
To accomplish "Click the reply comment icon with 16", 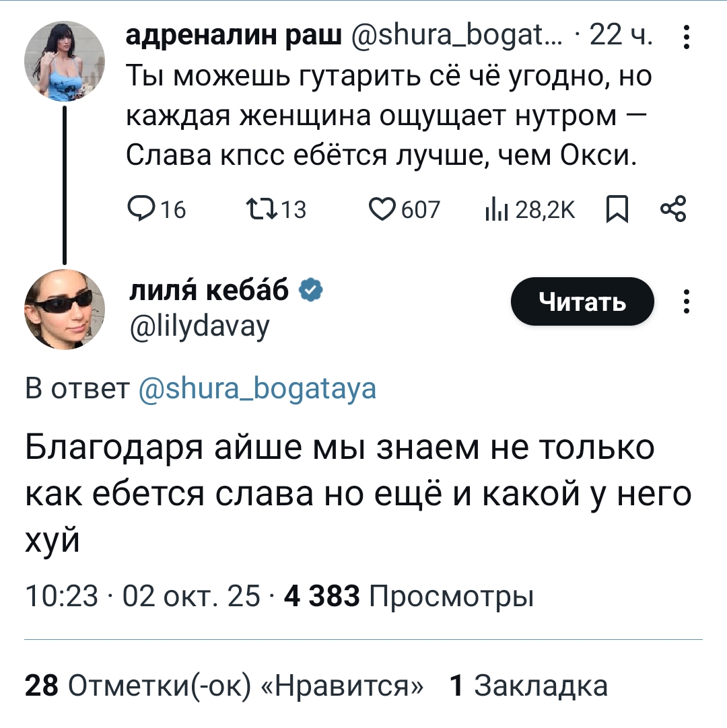I will [x=137, y=211].
